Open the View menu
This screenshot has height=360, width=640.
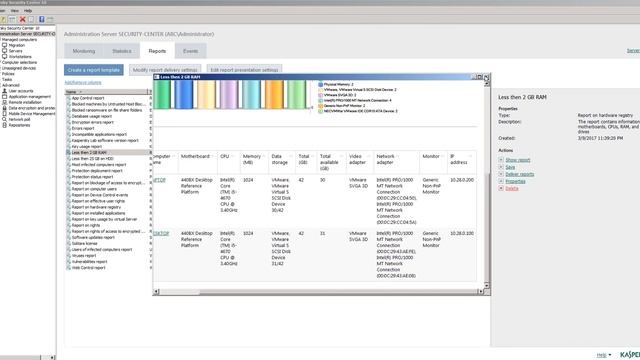pyautogui.click(x=14, y=11)
